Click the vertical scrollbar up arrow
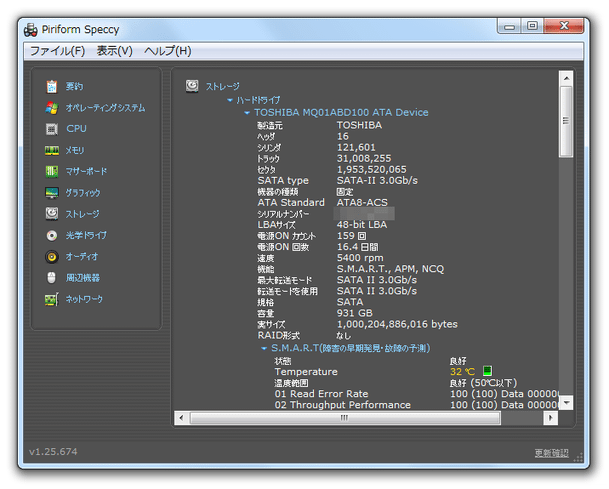609x489 pixels. point(566,78)
